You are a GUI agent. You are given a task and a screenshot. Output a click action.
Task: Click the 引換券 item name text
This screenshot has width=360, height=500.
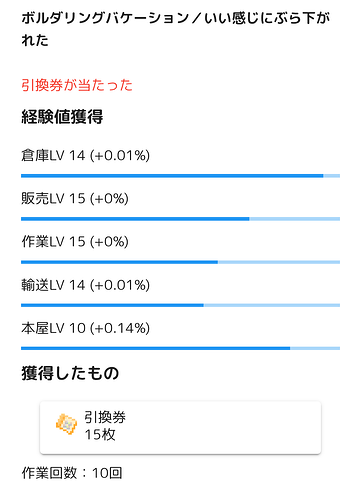[105, 417]
